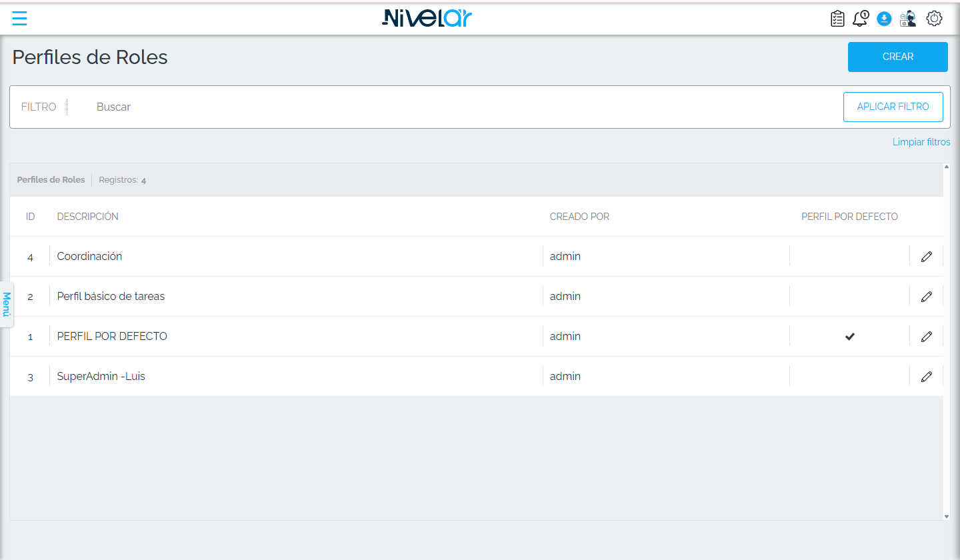Open the support agent headset icon
The height and width of the screenshot is (560, 960).
(x=908, y=19)
